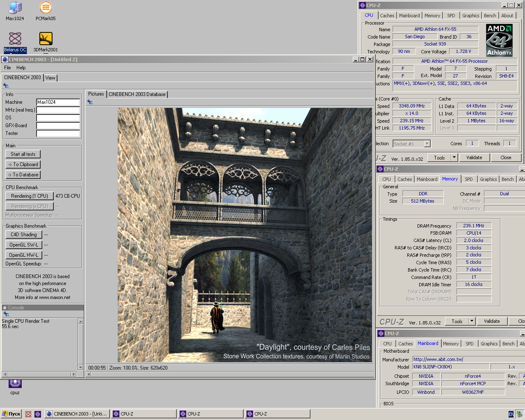Click the CINEBENCH title bar icon

click(5, 59)
